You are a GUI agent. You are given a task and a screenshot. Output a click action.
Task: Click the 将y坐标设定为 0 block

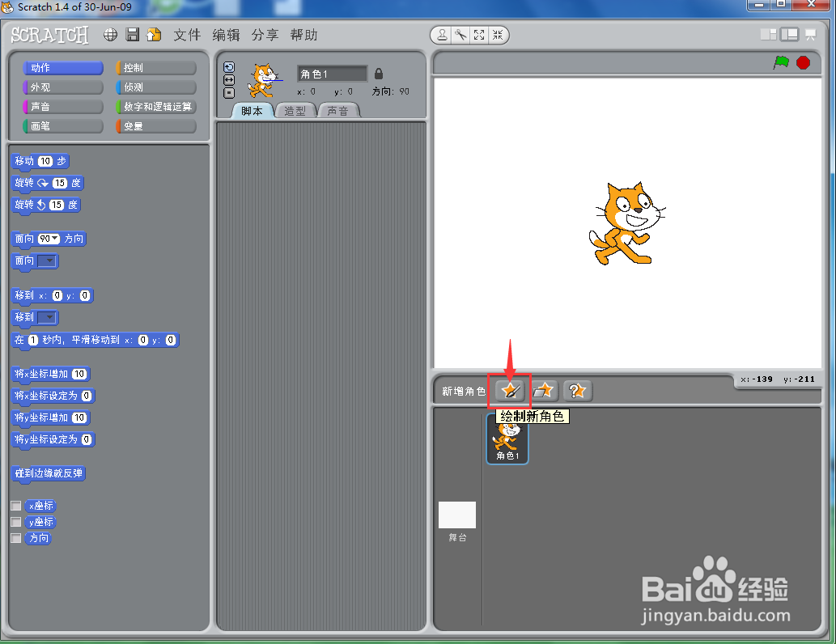(x=53, y=439)
